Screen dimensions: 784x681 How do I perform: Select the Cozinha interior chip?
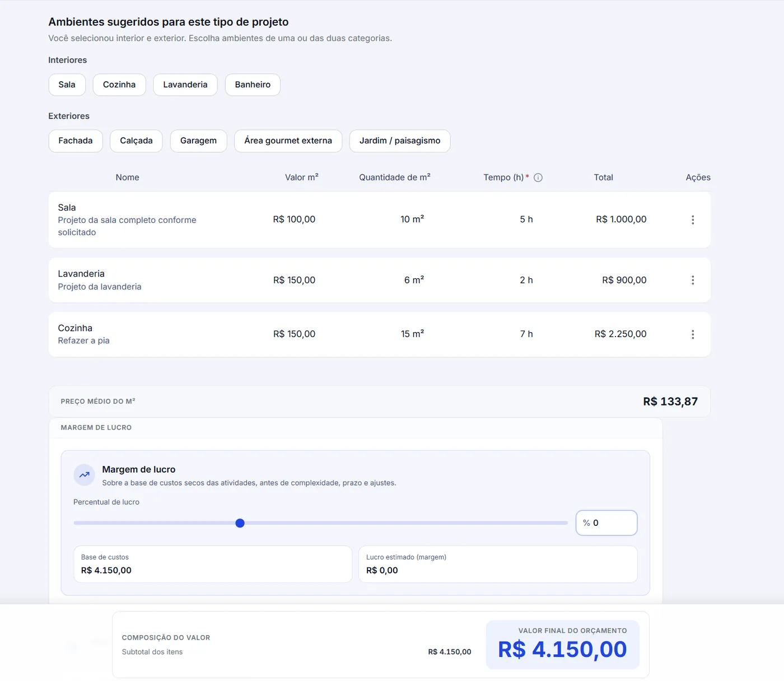pos(119,85)
